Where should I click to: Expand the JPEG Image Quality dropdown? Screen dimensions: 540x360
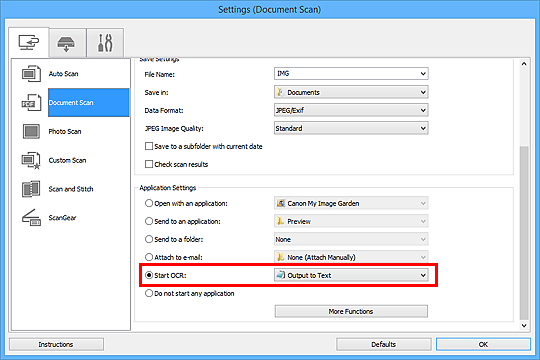pos(351,128)
